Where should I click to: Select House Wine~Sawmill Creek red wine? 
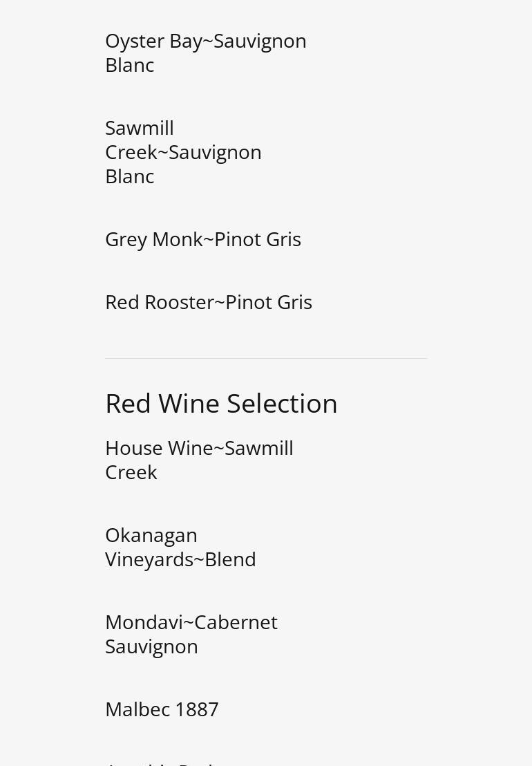[x=199, y=460]
